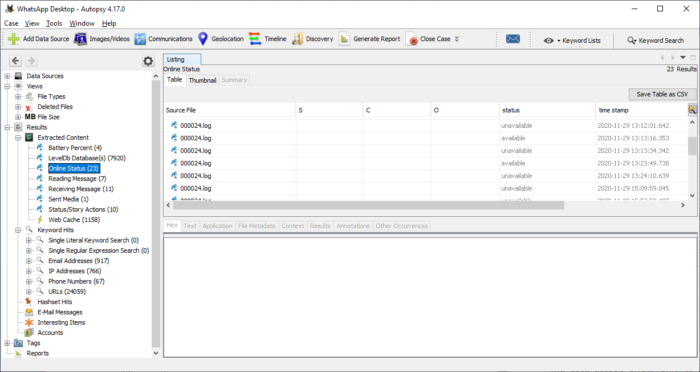The height and width of the screenshot is (372, 700).
Task: Select the Interesting Items node
Action: click(x=61, y=322)
